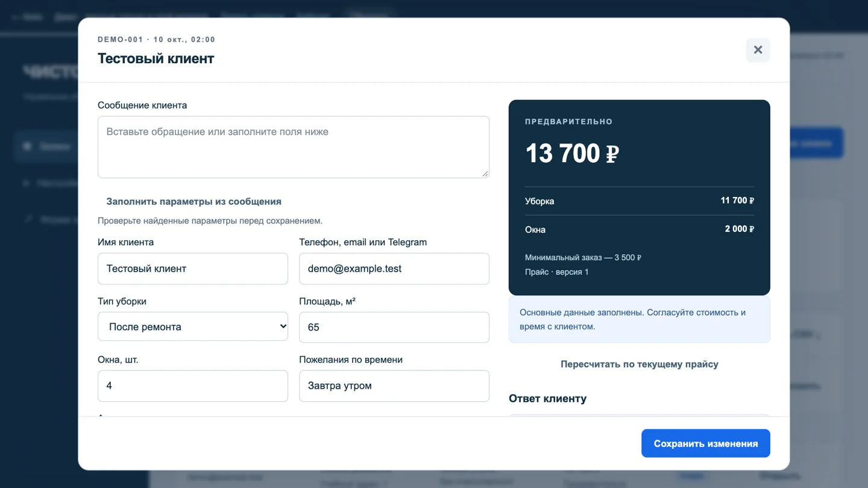Focus the Телефон, email или Telegram field

click(x=394, y=269)
